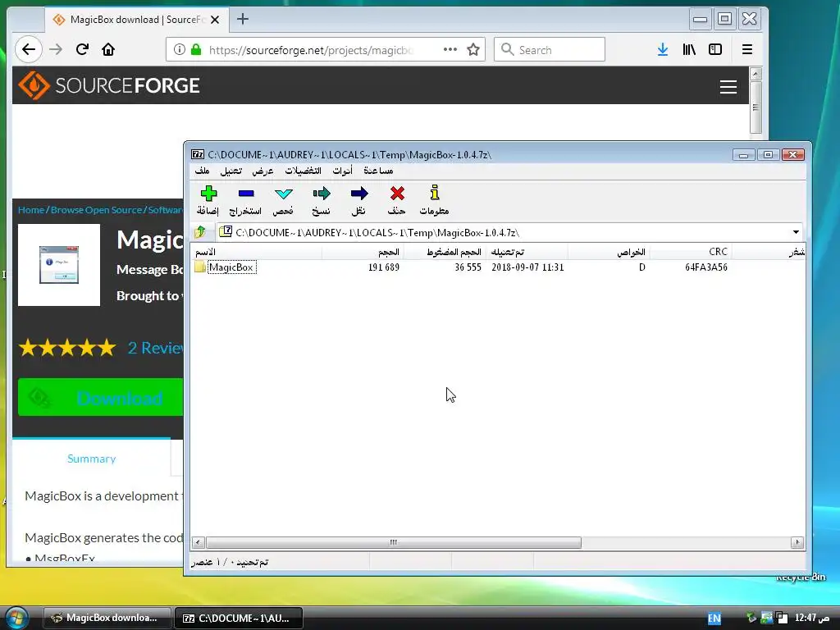
Task: Open Firefox downloads arrow icon
Action: 663,50
